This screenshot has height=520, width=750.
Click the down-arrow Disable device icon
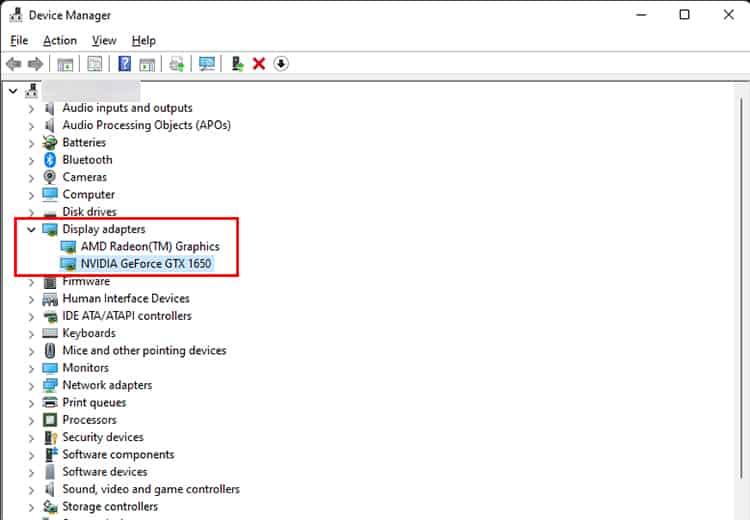[281, 63]
